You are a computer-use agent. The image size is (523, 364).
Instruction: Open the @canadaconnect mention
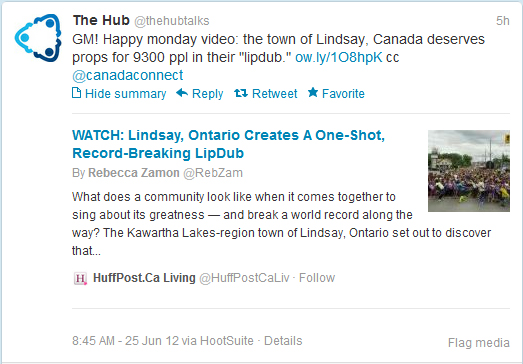pyautogui.click(x=128, y=75)
